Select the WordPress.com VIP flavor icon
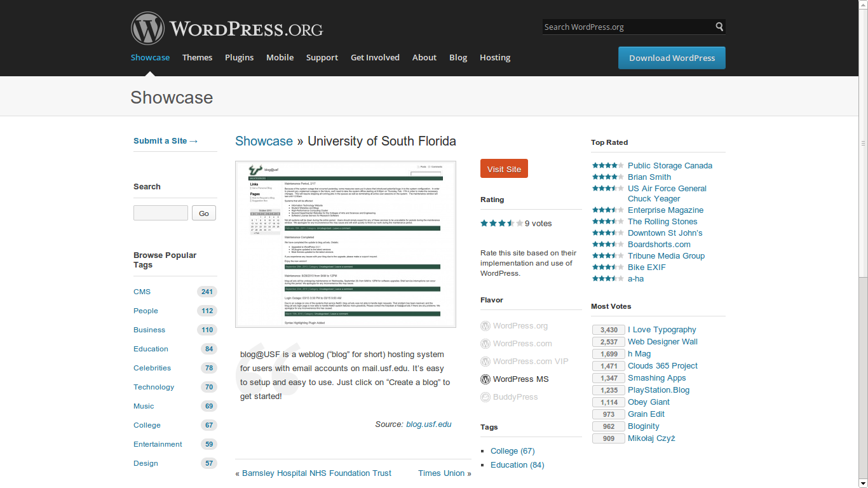The image size is (868, 488). coord(485,362)
